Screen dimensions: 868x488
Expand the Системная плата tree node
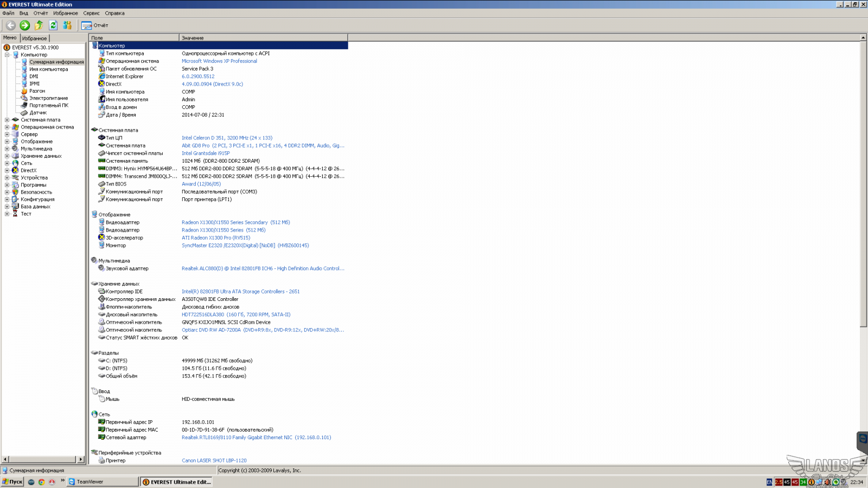click(x=7, y=120)
